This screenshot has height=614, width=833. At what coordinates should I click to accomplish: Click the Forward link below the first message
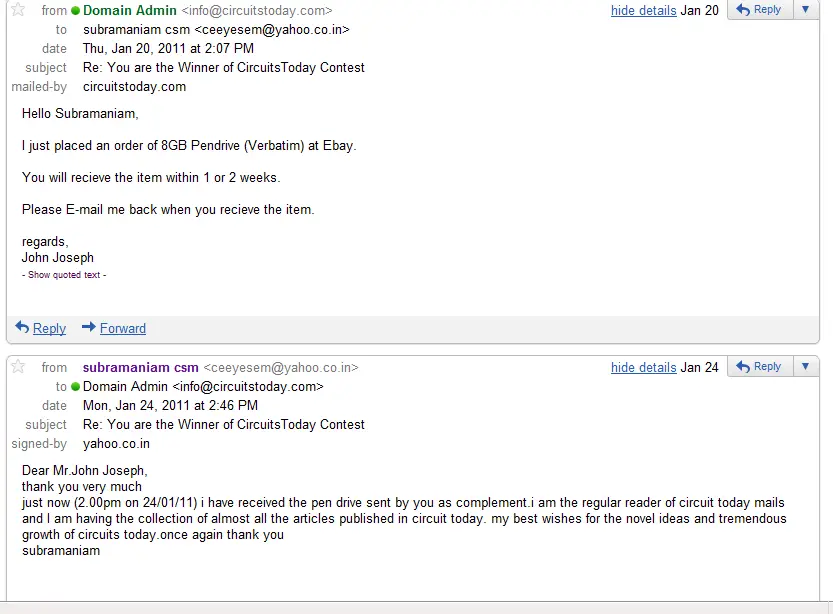[123, 328]
